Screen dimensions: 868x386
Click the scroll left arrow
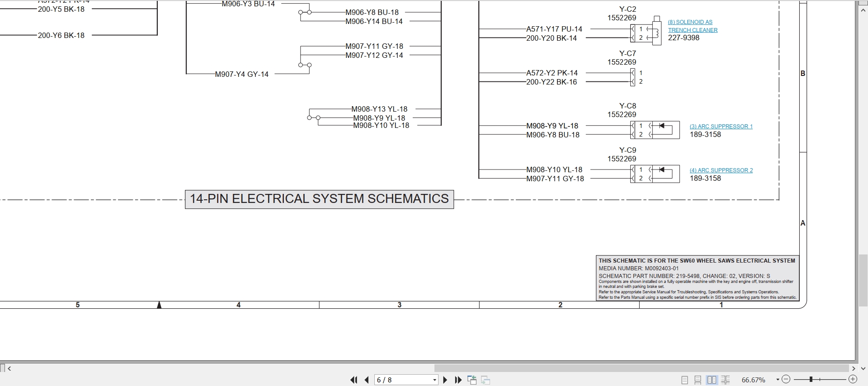coord(9,368)
